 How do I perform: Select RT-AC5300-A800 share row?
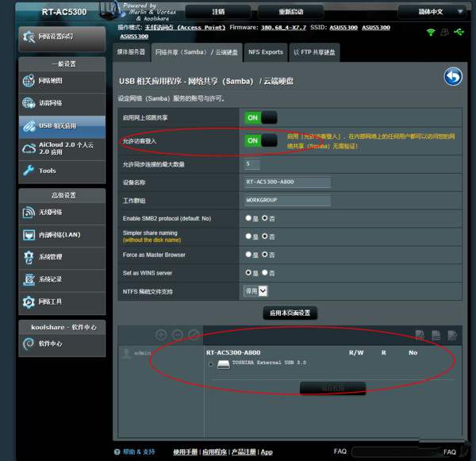(233, 352)
